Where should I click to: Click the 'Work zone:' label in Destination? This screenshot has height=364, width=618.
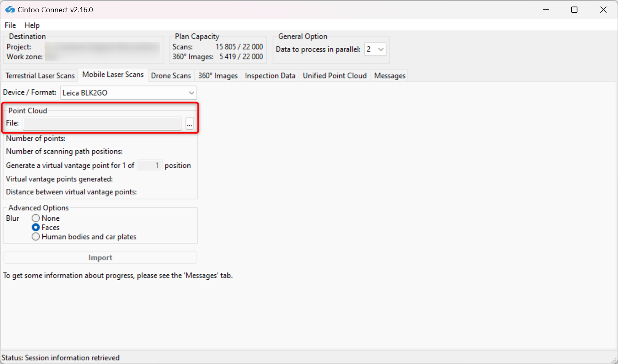(25, 57)
